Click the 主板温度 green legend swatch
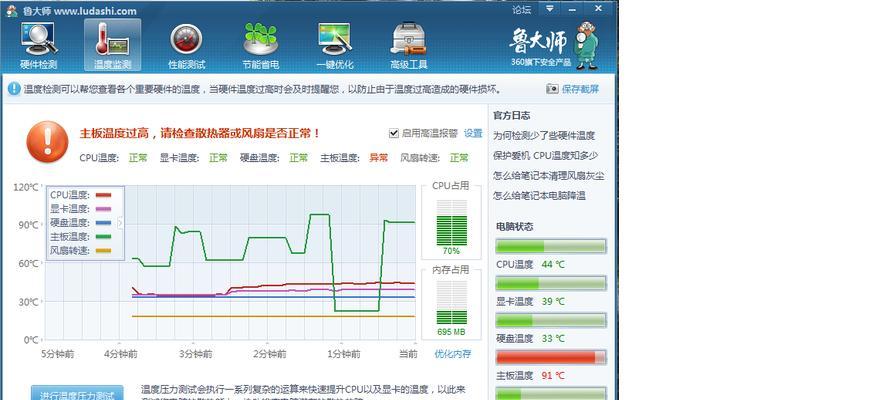The image size is (889, 400). coord(103,236)
